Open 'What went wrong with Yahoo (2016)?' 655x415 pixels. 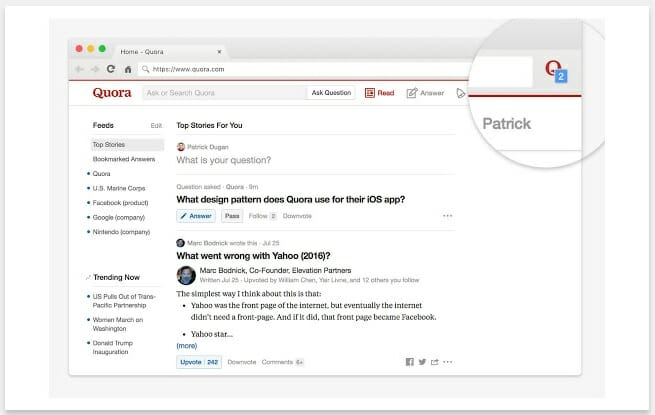pyautogui.click(x=253, y=256)
